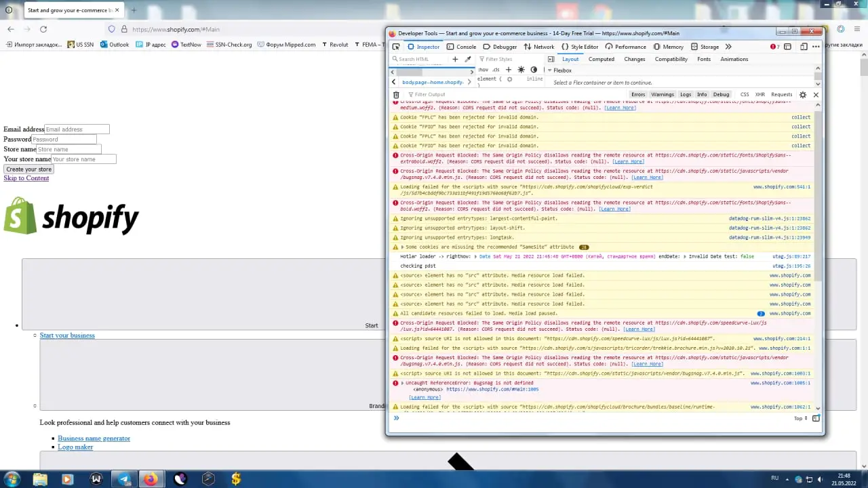Pick the eyedropper tool in Inspector
868x488 pixels.
467,59
